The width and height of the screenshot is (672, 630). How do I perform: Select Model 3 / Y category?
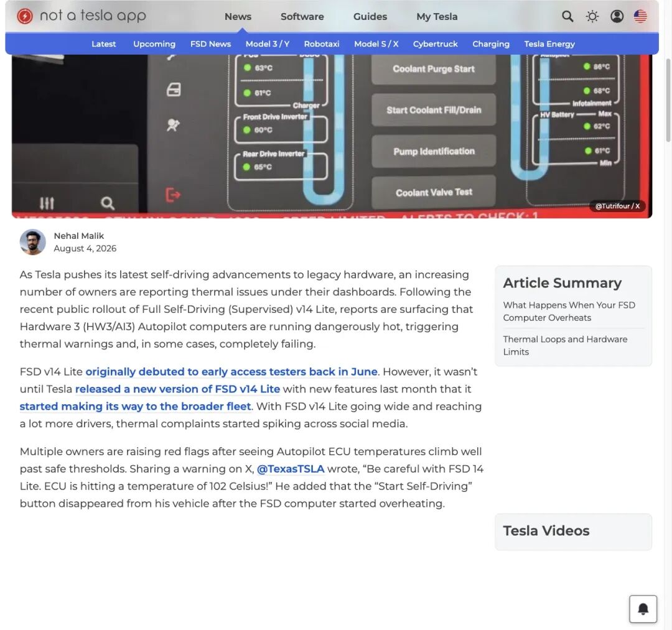coord(268,44)
